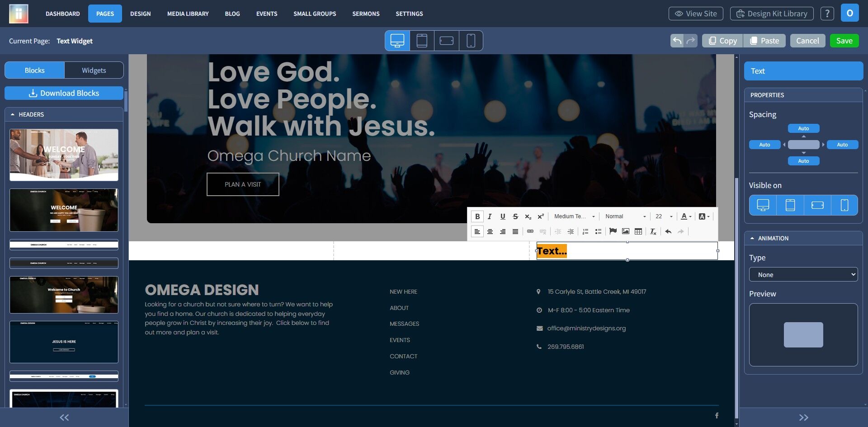Switch to the Widgets tab
Screen dimensions: 868x427
94,70
